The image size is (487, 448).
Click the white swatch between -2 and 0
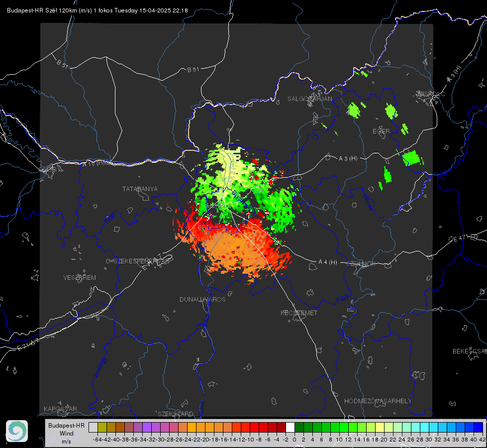[290, 427]
